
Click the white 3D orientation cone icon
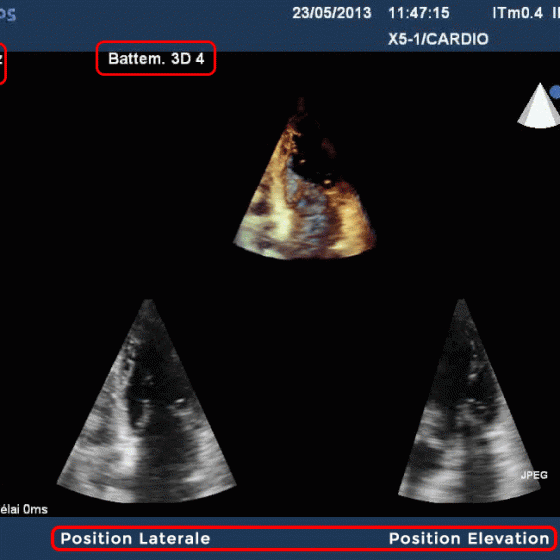coord(539,105)
